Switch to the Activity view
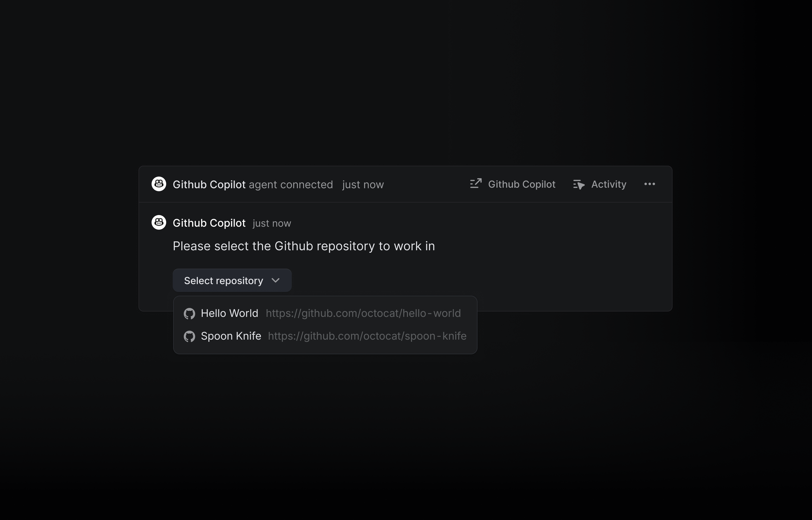 tap(608, 184)
